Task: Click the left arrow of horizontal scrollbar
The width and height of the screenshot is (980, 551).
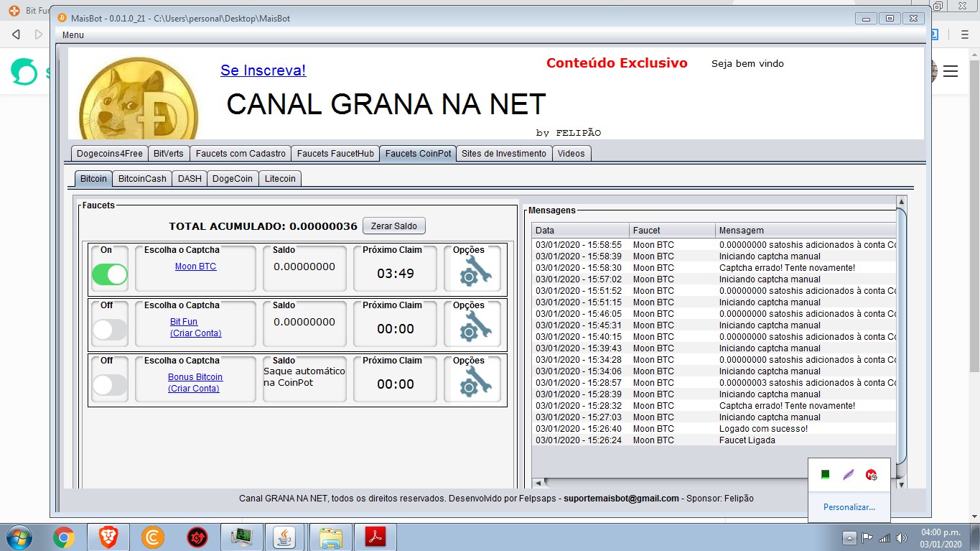Action: click(x=538, y=483)
